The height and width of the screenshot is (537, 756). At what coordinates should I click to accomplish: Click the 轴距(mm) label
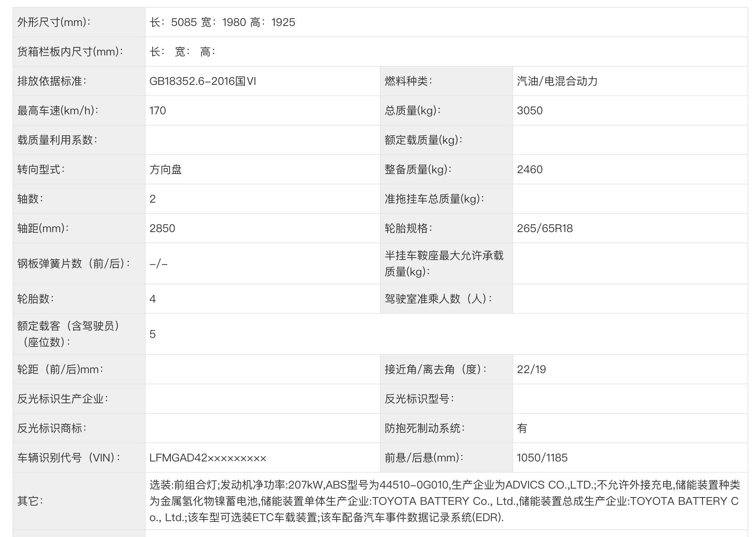click(43, 228)
